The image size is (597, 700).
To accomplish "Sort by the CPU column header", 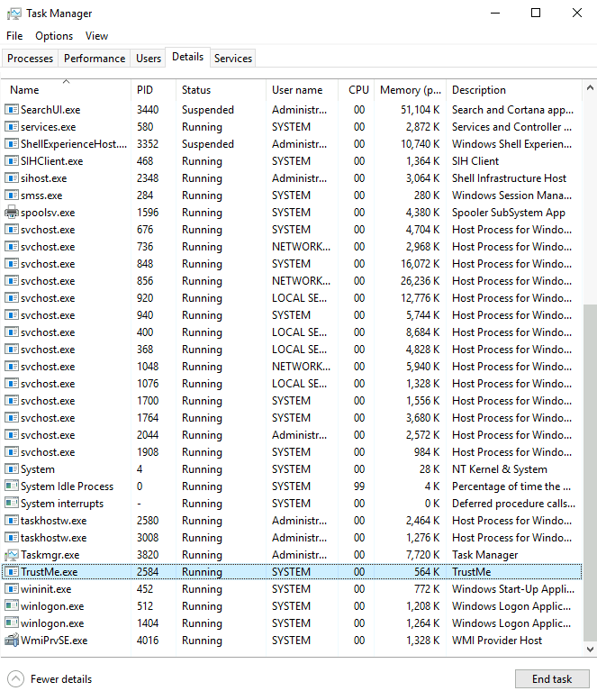I will [x=356, y=90].
